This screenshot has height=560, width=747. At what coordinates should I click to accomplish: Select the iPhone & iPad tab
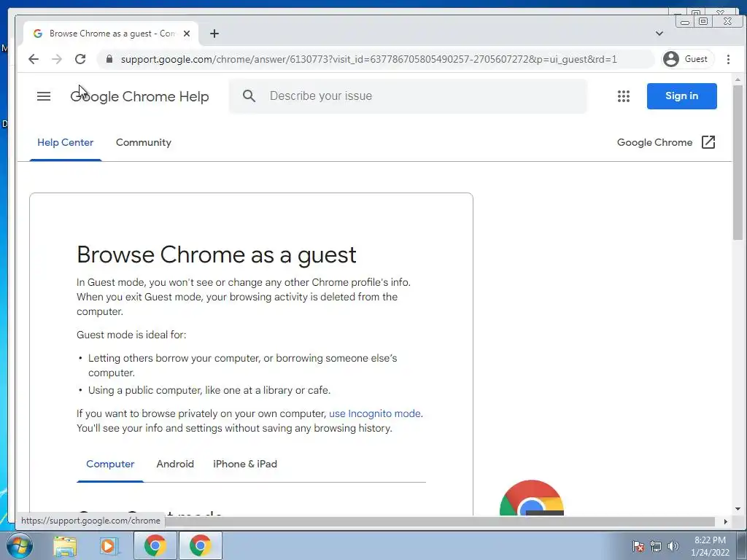(x=245, y=464)
